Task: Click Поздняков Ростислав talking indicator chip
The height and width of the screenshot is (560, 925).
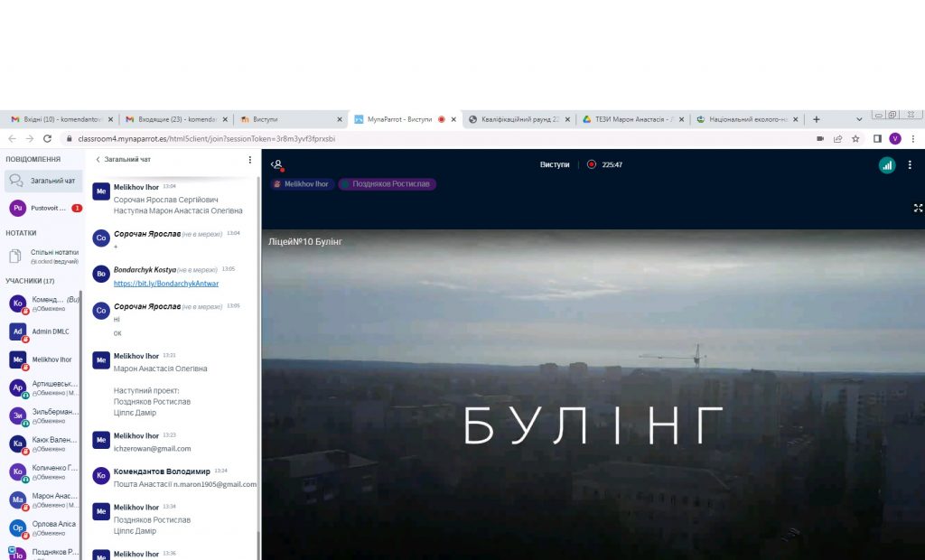Action: pyautogui.click(x=387, y=184)
